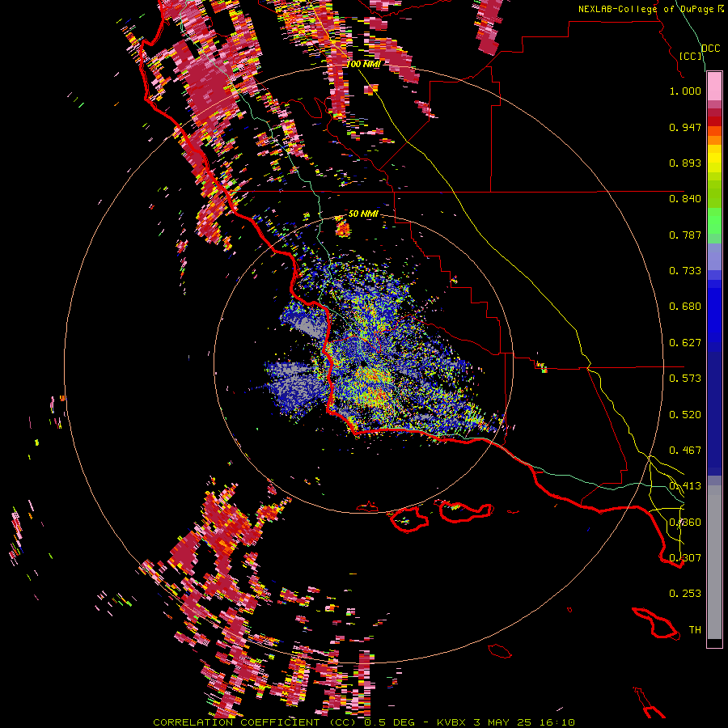Click the 0.947 scale value
The height and width of the screenshot is (728, 728).
(x=685, y=127)
